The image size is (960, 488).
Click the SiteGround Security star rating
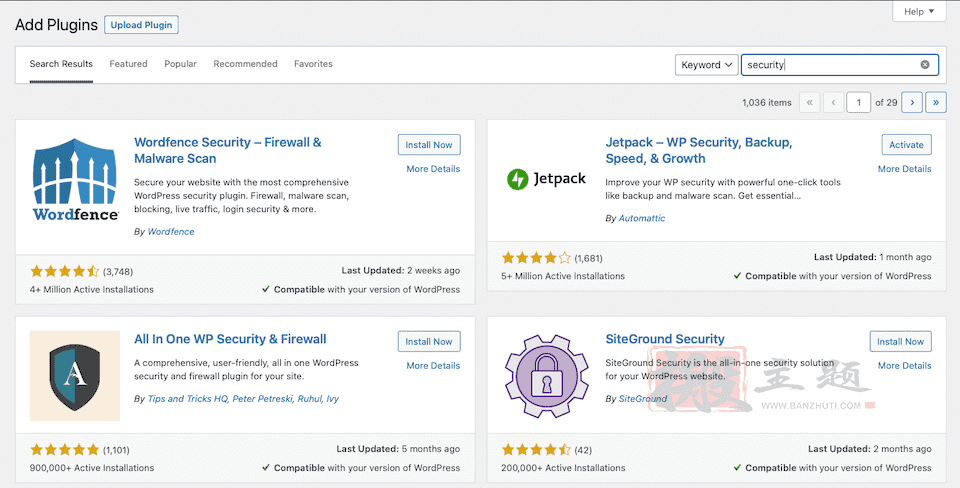[536, 450]
